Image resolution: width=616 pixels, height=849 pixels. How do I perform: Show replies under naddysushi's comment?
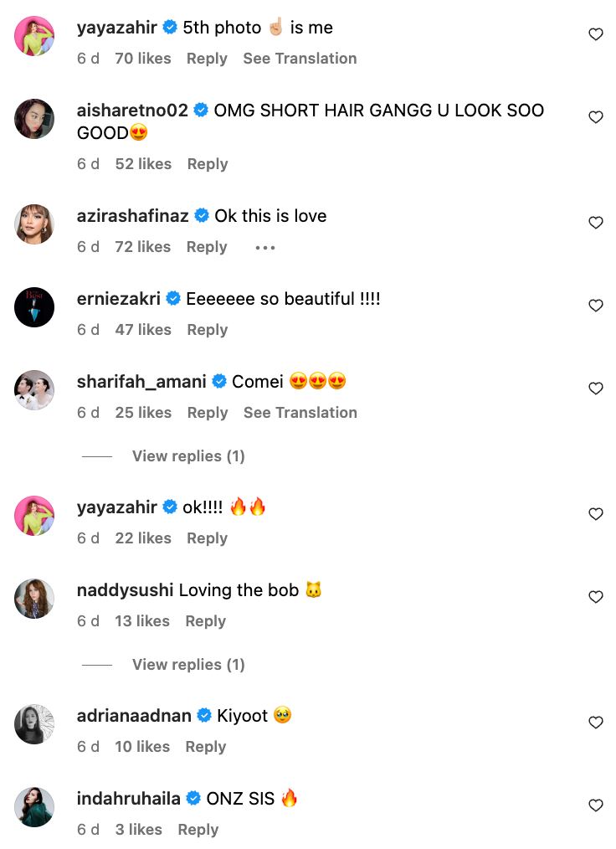(188, 665)
